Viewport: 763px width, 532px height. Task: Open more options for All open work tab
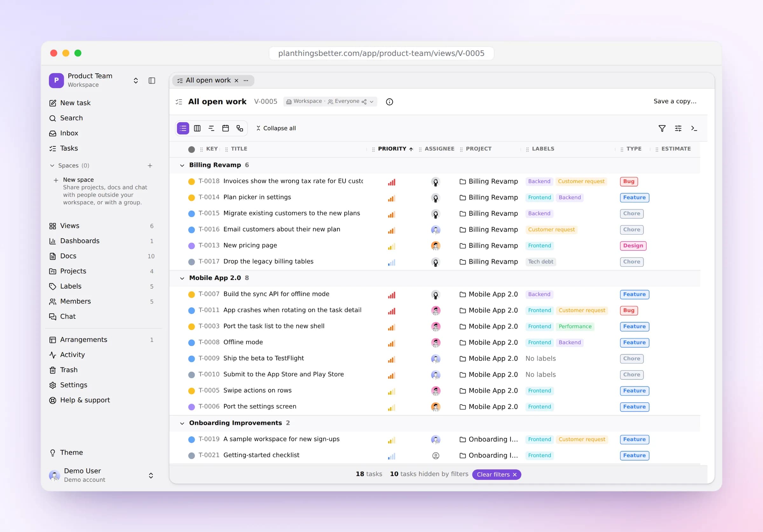[246, 80]
